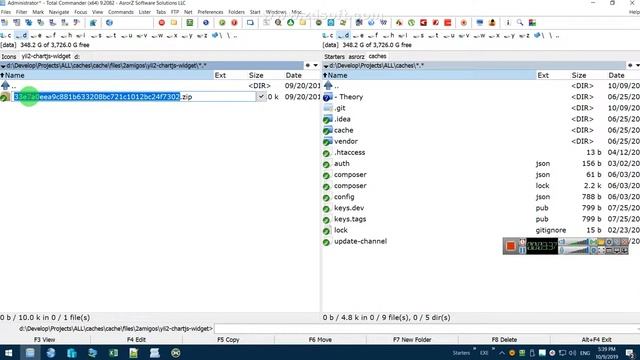Open the Mark menu
640x360 pixels.
tap(38, 12)
